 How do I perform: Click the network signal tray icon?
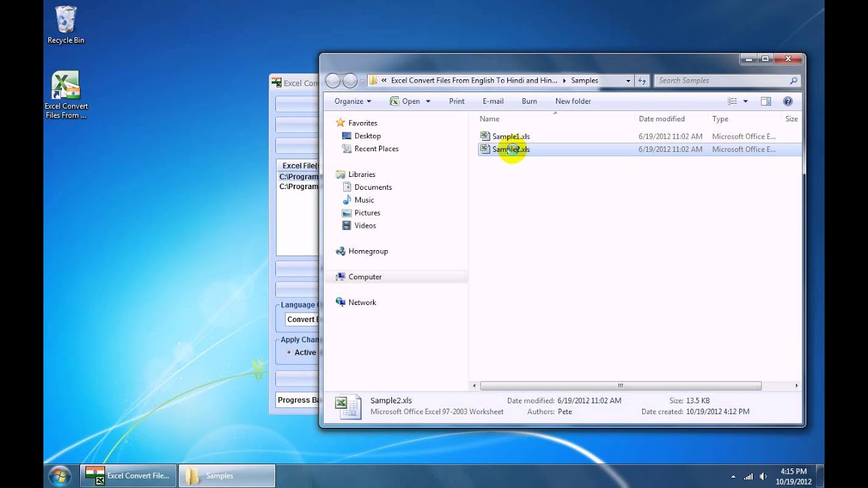click(x=749, y=476)
